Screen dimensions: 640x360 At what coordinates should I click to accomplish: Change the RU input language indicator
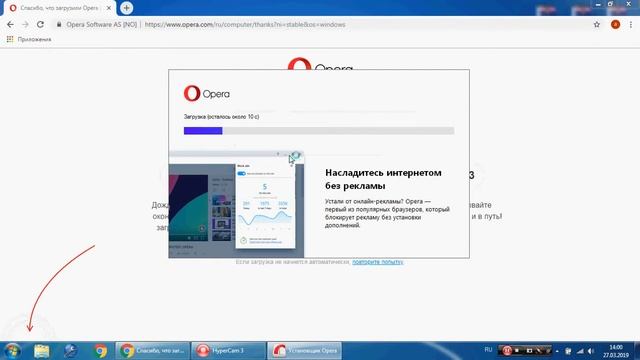point(488,350)
